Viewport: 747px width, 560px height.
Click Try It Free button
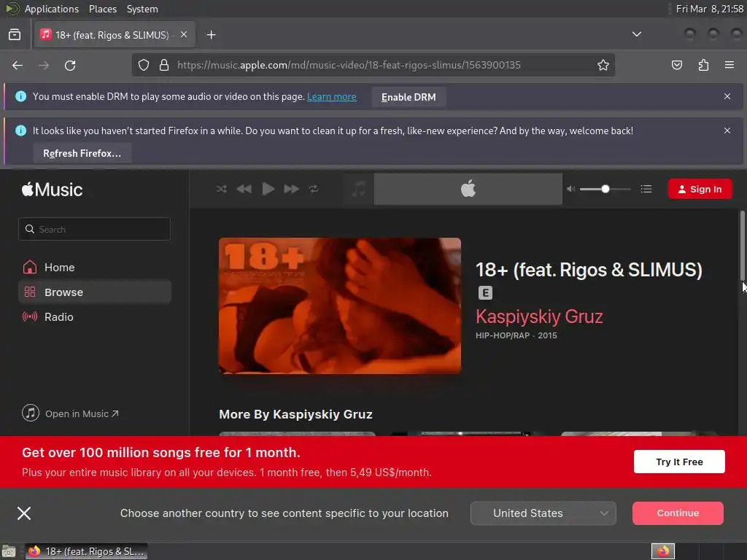[x=679, y=462]
